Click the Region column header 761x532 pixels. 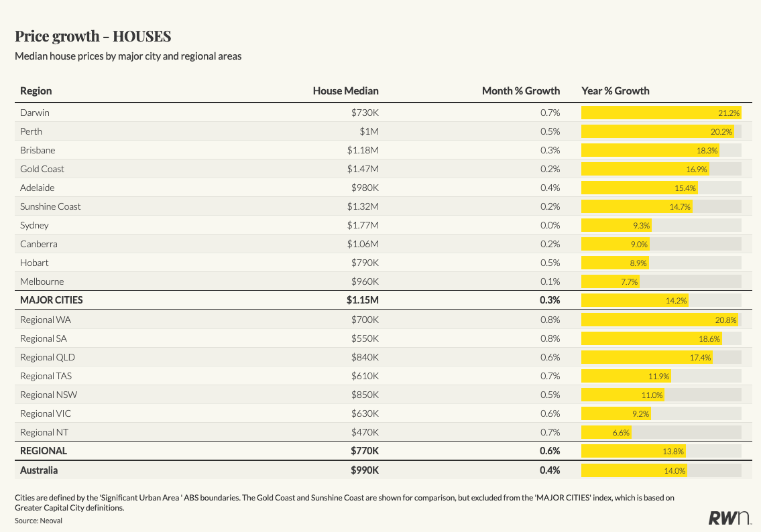(36, 91)
